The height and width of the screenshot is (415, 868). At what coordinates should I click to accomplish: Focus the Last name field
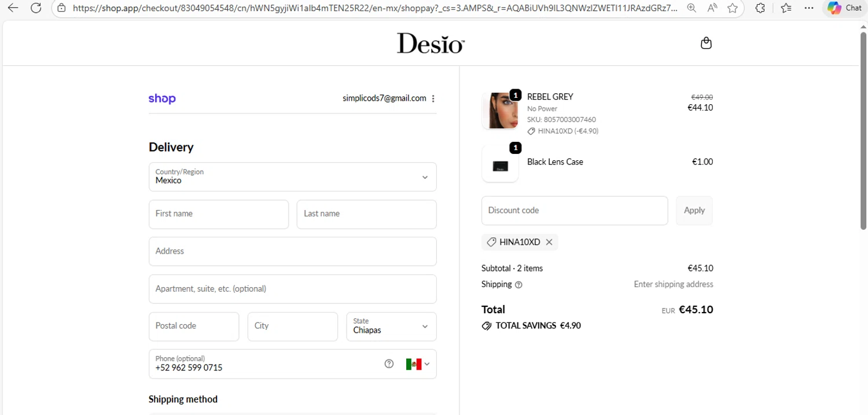point(367,214)
